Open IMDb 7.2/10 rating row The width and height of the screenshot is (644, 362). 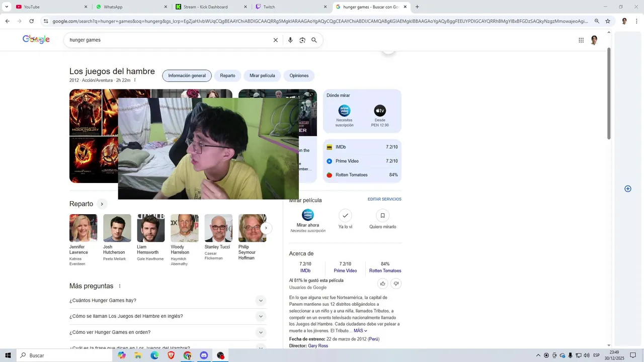coord(362,147)
